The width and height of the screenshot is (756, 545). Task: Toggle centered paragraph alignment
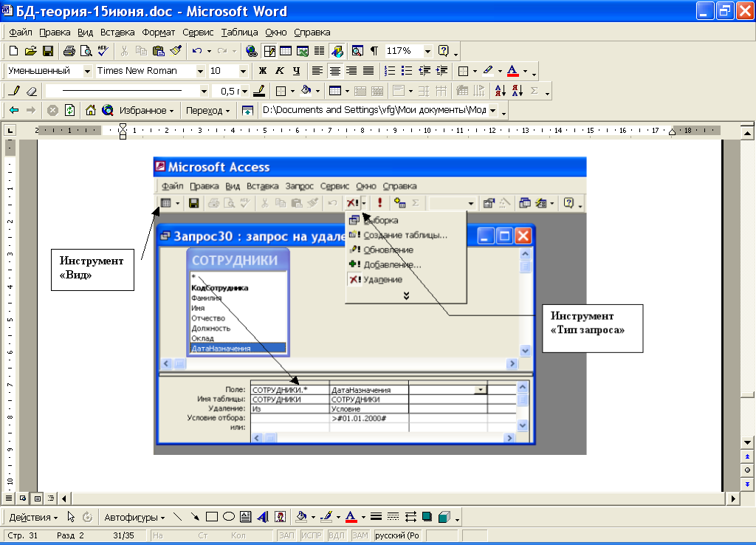click(x=334, y=71)
